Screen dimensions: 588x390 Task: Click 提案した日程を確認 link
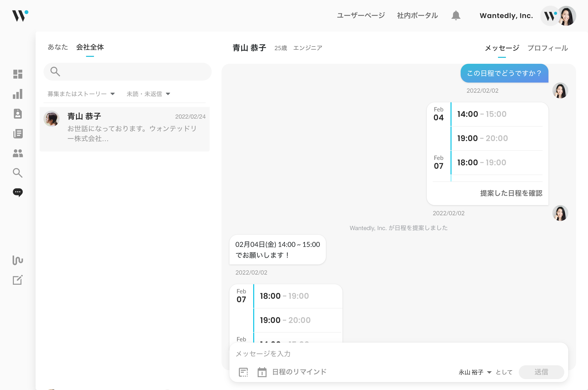[511, 193]
